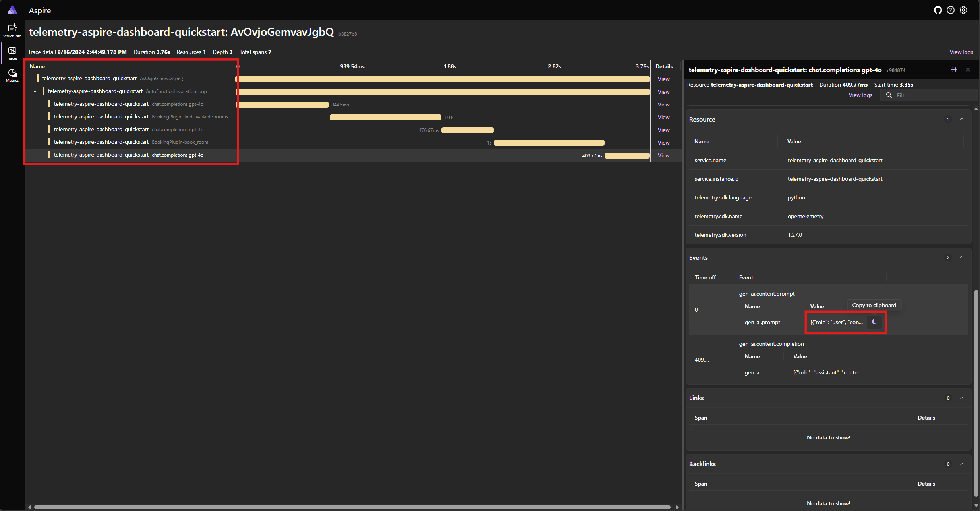
Task: Click the Time offset column header
Action: click(x=707, y=277)
